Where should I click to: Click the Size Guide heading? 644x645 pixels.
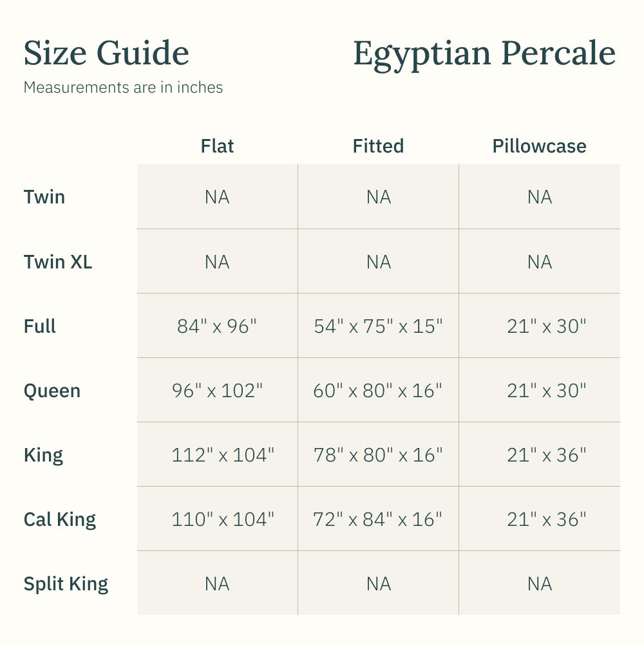coord(106,53)
